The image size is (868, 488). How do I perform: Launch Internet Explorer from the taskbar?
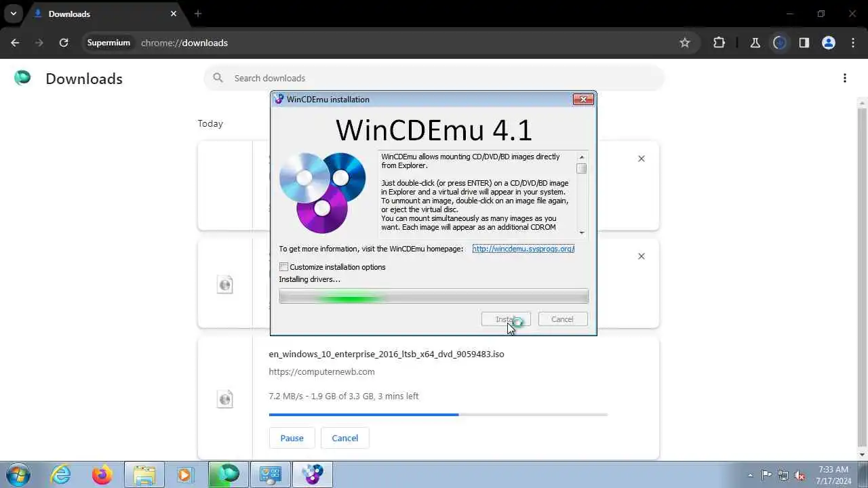point(61,474)
